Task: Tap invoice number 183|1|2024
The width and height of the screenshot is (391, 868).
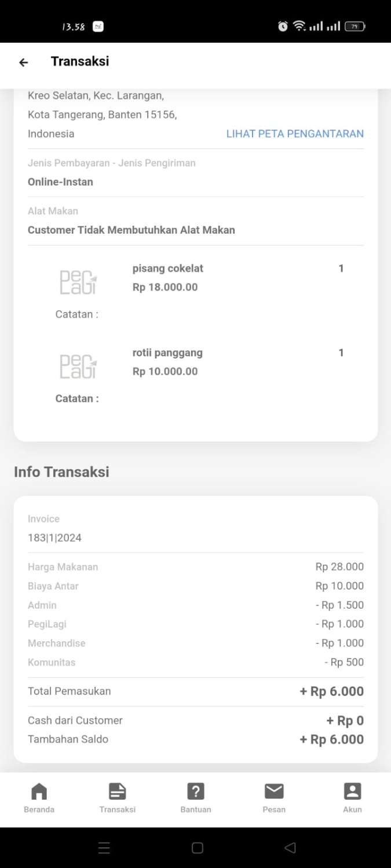Action: coord(54,538)
